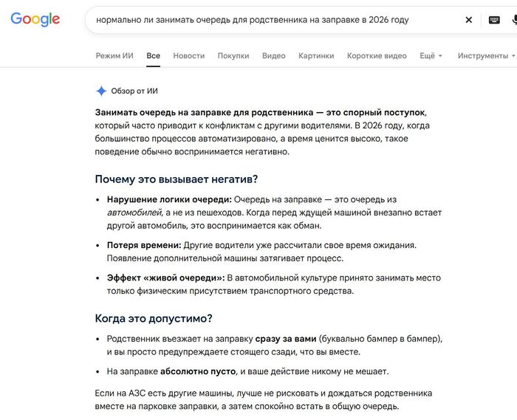This screenshot has width=517, height=420.
Task: Click the blue AI overview sparkle icon
Action: point(101,91)
